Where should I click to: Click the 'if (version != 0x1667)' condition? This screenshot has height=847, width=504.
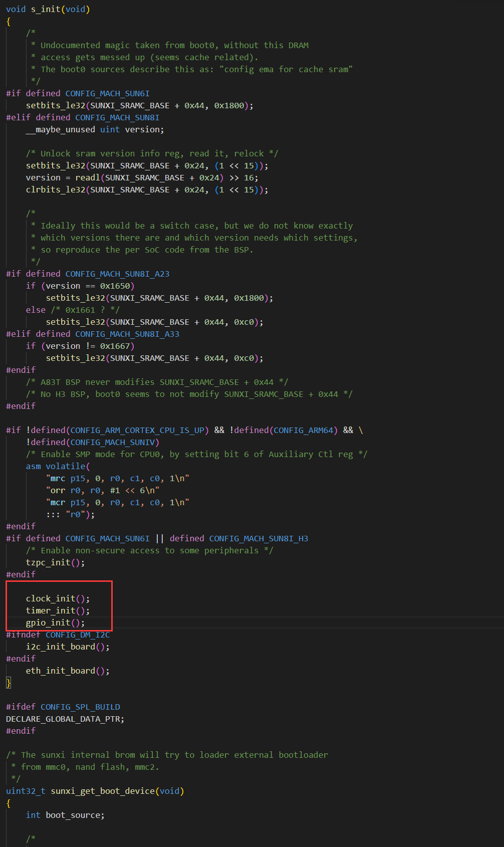[x=80, y=346]
